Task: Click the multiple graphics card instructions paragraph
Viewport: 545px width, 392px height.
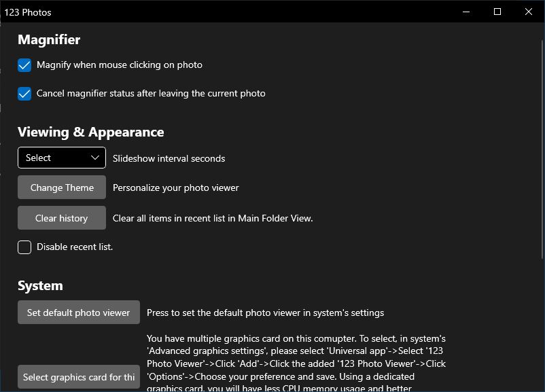Action: [x=296, y=363]
